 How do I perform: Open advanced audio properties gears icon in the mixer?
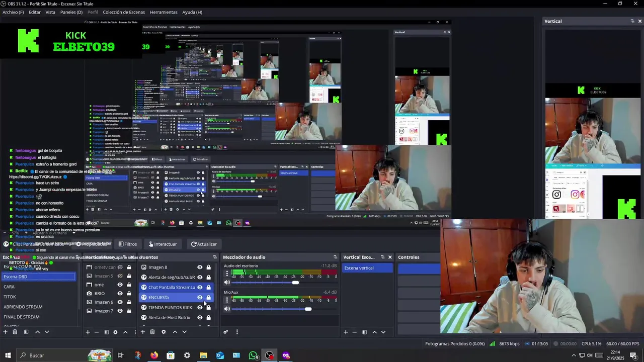click(226, 332)
